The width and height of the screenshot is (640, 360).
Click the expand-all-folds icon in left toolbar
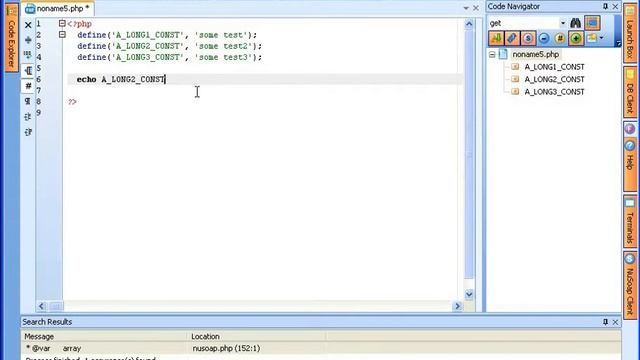28,117
